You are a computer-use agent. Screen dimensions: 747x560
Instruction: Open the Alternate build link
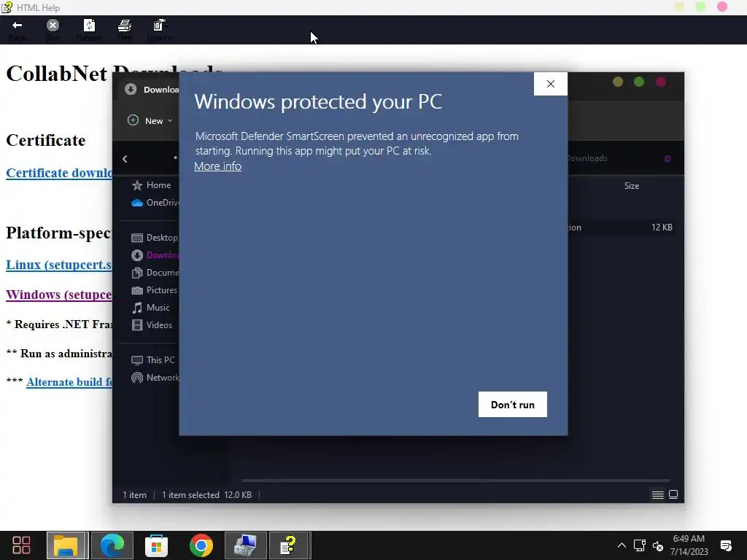click(69, 382)
